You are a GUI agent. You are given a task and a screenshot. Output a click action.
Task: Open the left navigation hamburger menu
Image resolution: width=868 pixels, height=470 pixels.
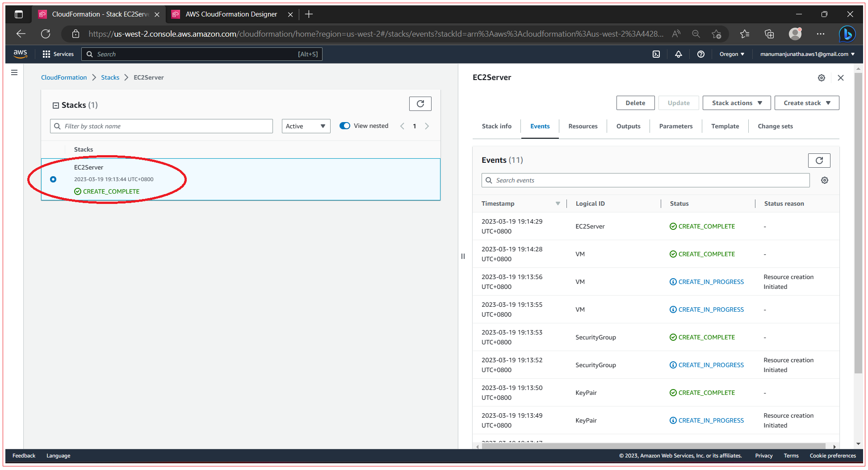14,72
